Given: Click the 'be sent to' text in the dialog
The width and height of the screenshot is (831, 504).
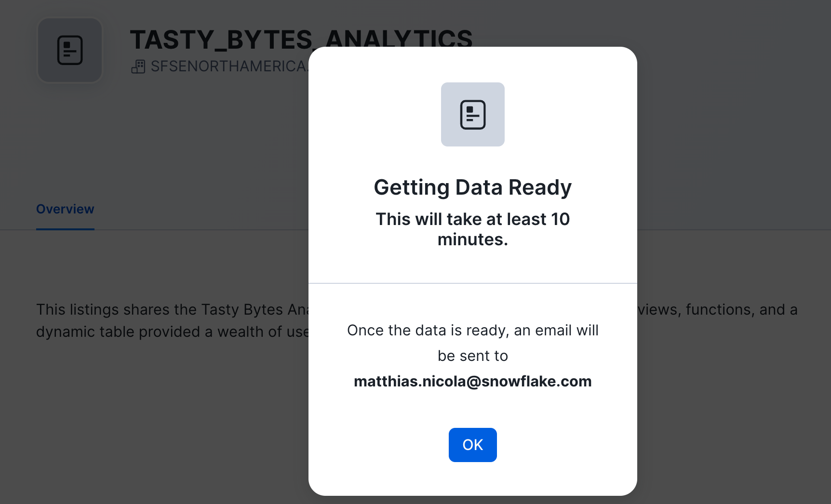Looking at the screenshot, I should tap(472, 356).
